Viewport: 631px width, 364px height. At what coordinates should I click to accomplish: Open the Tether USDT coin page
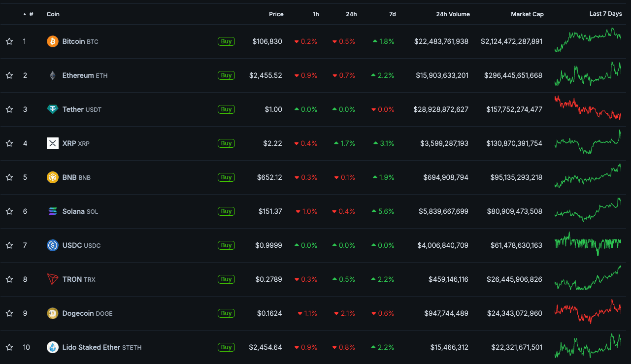coord(82,109)
